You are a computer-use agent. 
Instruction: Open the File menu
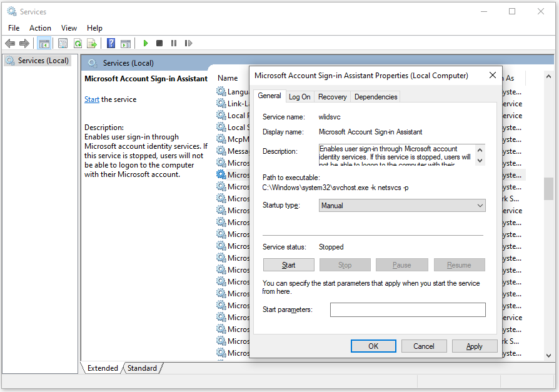click(x=14, y=28)
